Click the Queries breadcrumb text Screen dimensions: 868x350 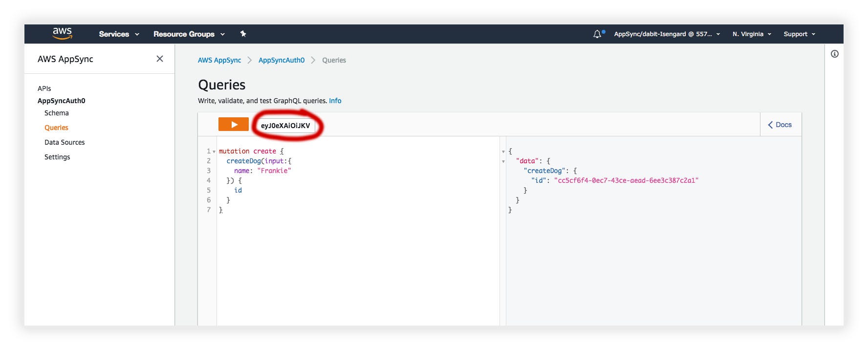coord(334,60)
